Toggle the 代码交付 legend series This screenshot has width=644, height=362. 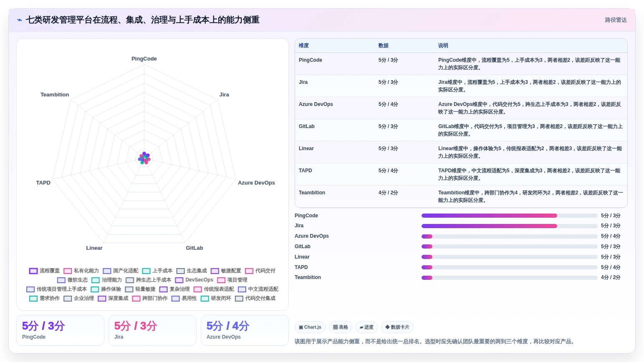260,271
